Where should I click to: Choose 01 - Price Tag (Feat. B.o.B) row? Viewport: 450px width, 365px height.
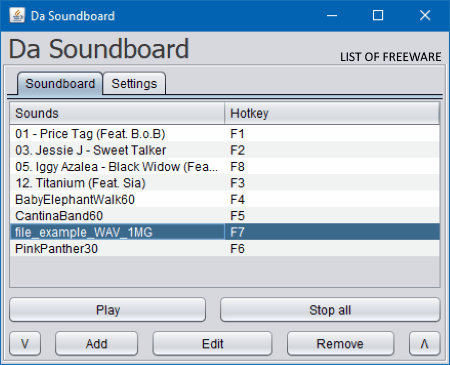(225, 134)
